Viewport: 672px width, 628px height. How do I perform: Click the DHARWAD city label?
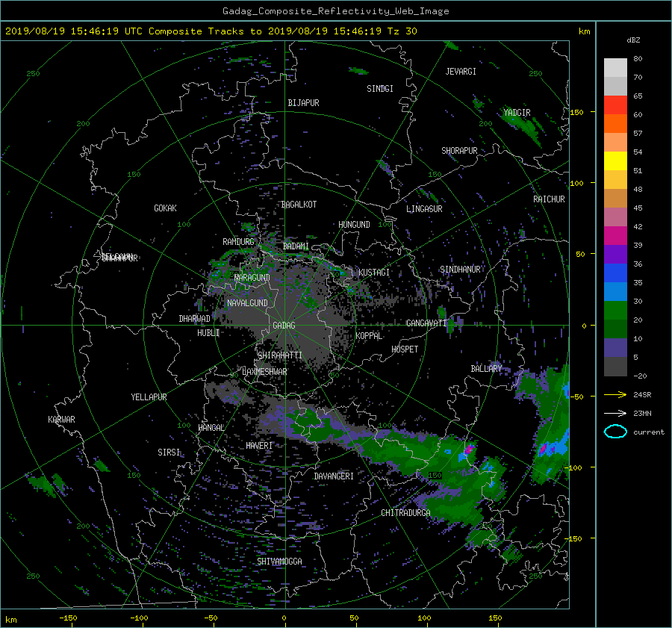(195, 319)
